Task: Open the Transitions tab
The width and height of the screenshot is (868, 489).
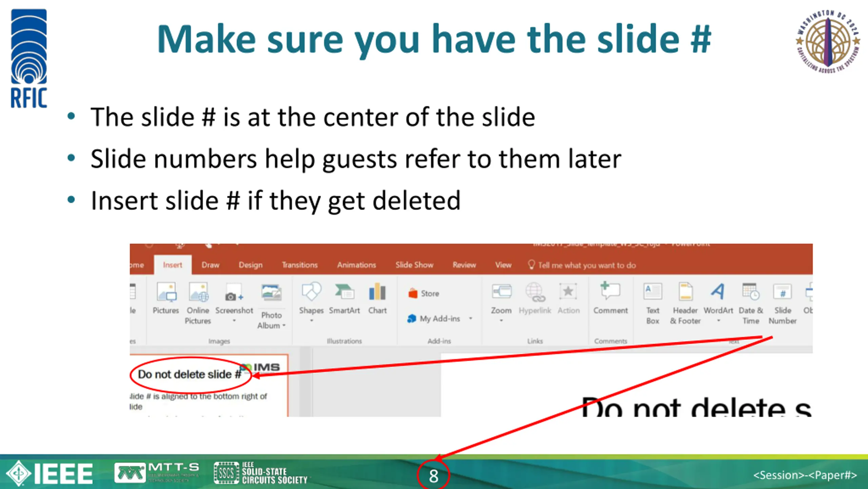Action: [300, 265]
